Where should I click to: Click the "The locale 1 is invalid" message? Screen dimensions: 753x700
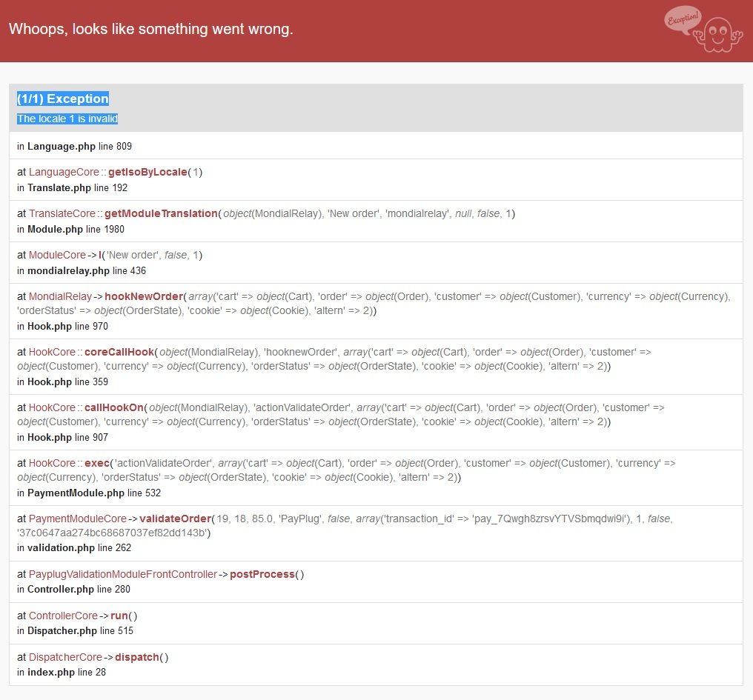click(x=67, y=119)
